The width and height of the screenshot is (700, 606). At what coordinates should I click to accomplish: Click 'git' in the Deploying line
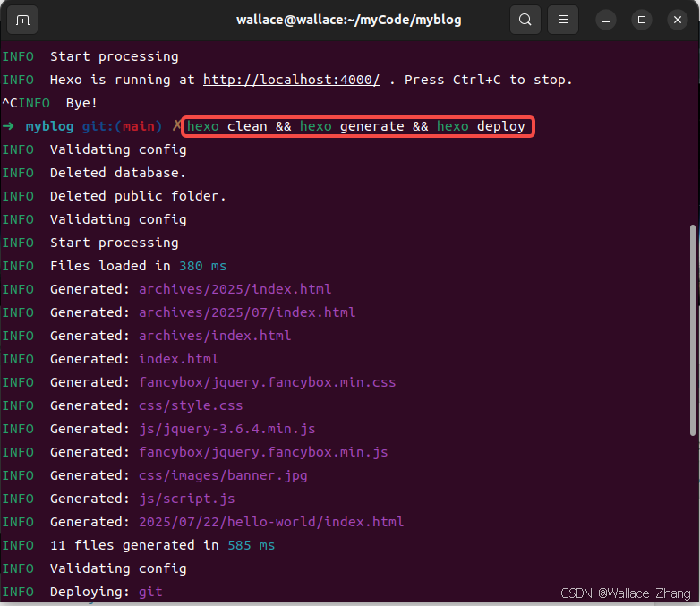(150, 592)
